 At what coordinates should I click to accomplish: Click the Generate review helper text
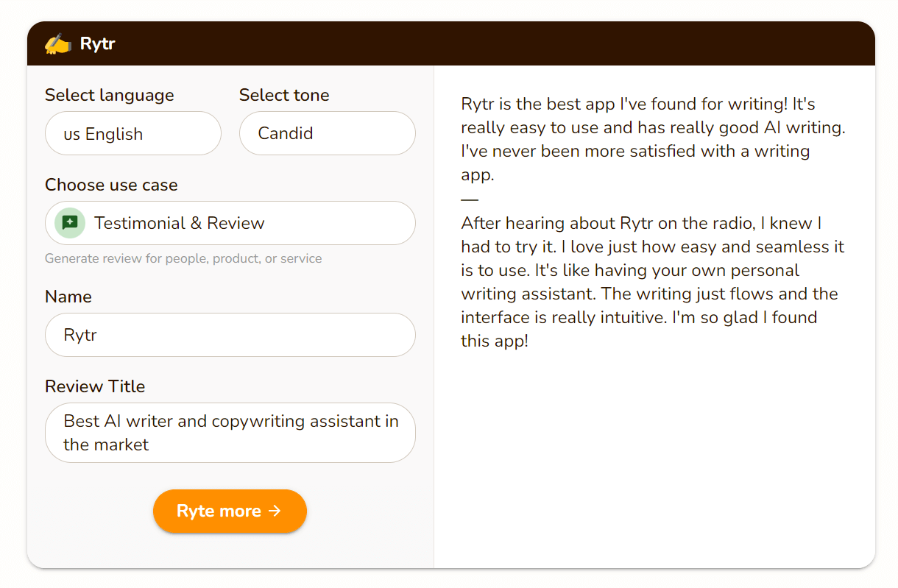[183, 258]
